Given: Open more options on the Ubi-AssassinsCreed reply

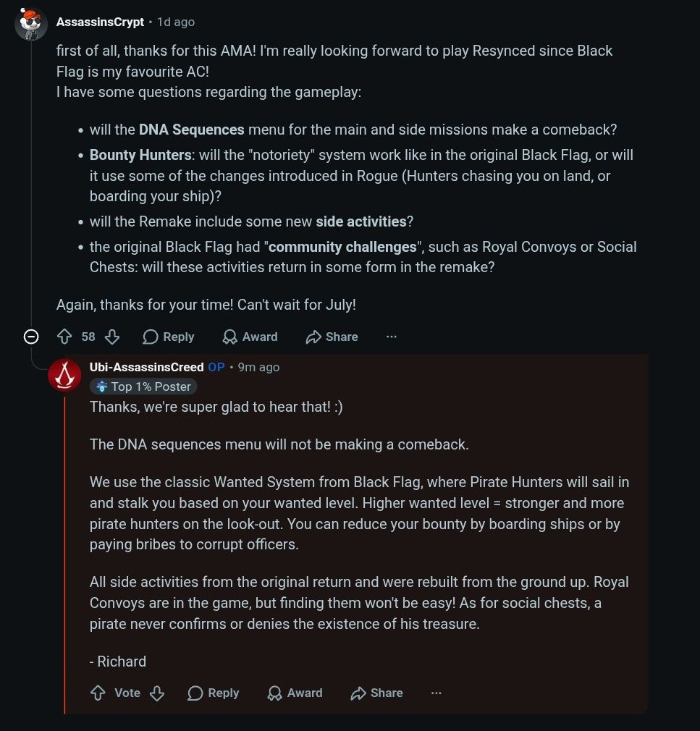Looking at the screenshot, I should [436, 693].
